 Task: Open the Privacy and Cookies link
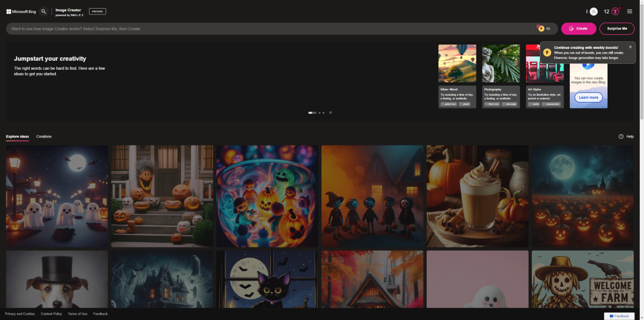[x=20, y=314]
